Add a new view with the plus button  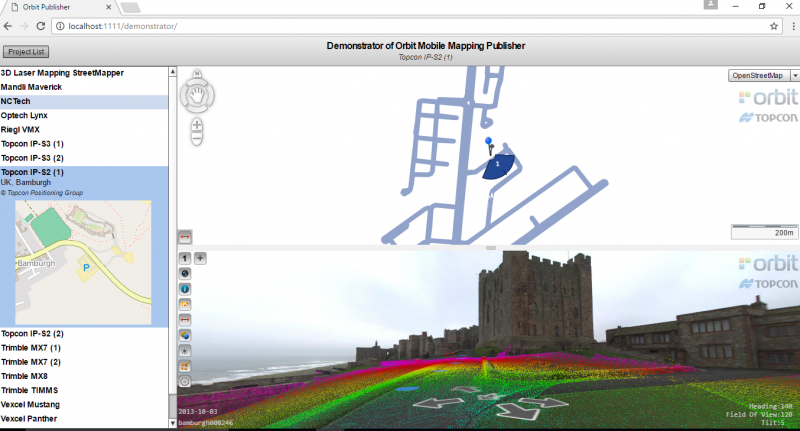(200, 258)
